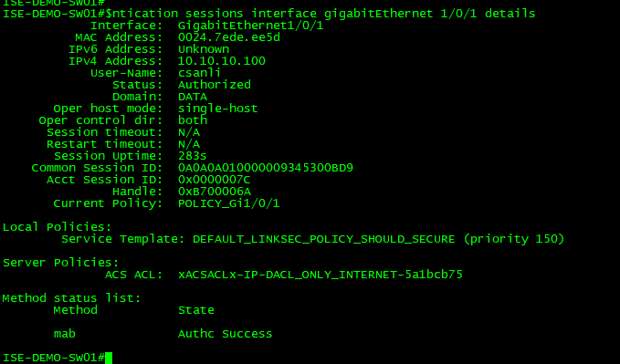This screenshot has height=364, width=620.
Task: Click the Authc Success state text
Action: pos(225,334)
